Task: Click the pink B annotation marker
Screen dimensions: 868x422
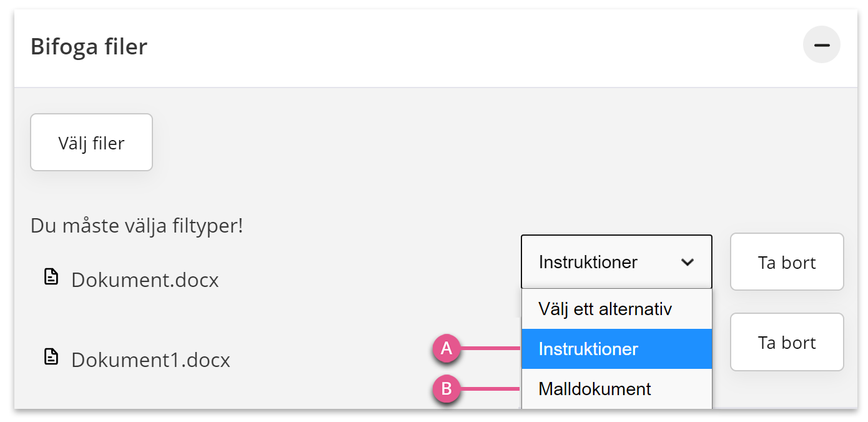Action: 446,389
